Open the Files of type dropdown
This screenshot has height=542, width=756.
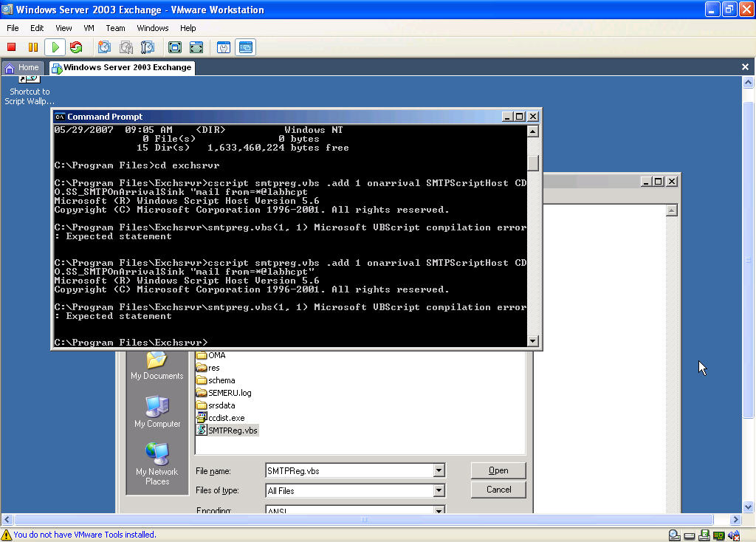[439, 490]
